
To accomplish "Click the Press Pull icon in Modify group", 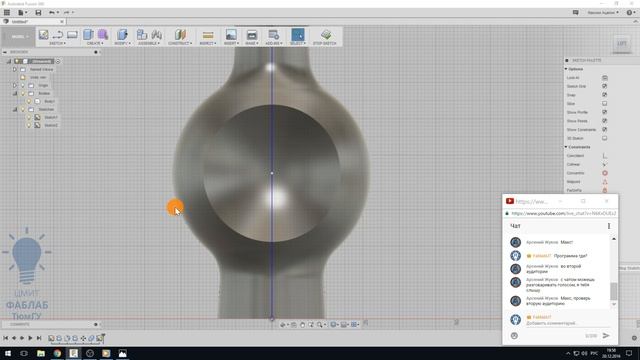I will pos(122,35).
